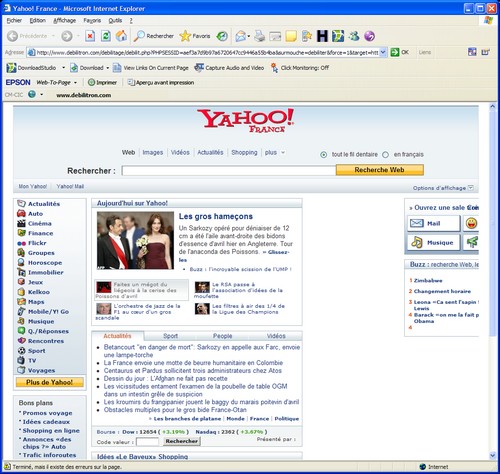The height and width of the screenshot is (474, 500).
Task: Expand the EPSON Web-To-Page dropdown
Action: pos(75,83)
